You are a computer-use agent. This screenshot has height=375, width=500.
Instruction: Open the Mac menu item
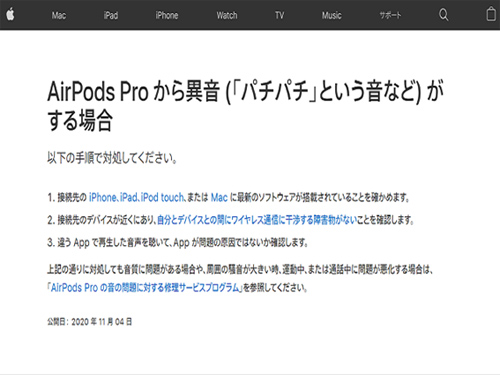59,15
